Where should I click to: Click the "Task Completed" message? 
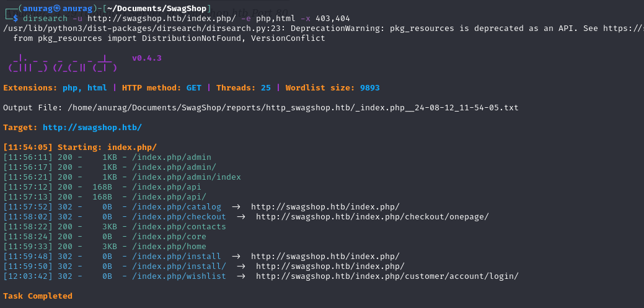click(38, 296)
